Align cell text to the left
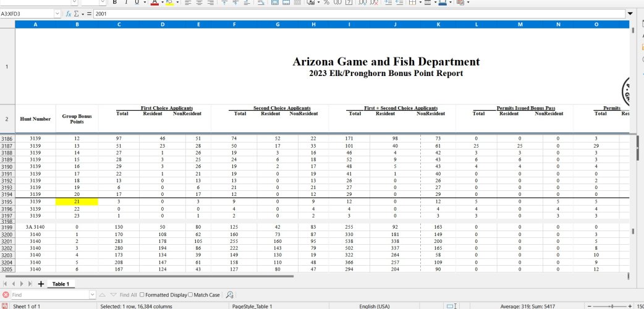Viewport: 644px width, 309px height. point(188,2)
